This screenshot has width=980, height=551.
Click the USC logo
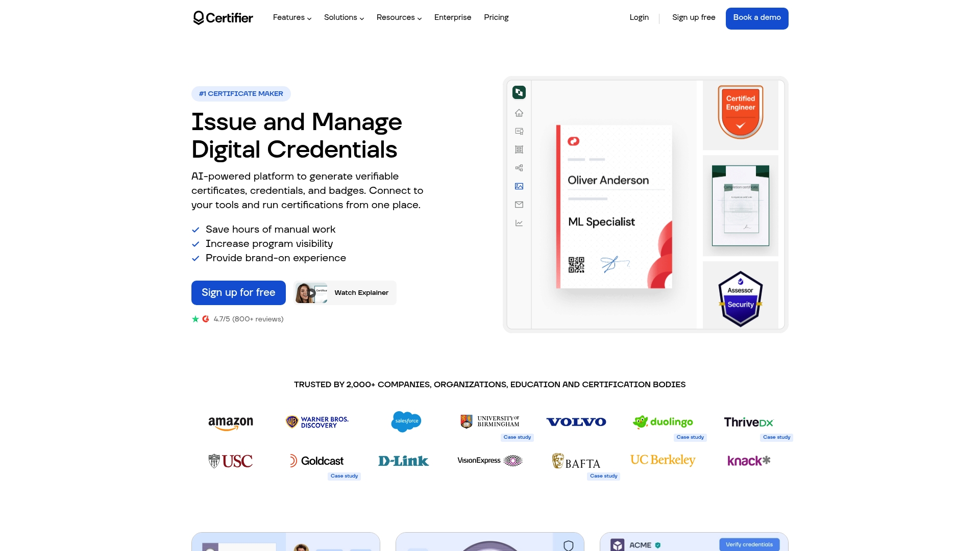pyautogui.click(x=231, y=461)
